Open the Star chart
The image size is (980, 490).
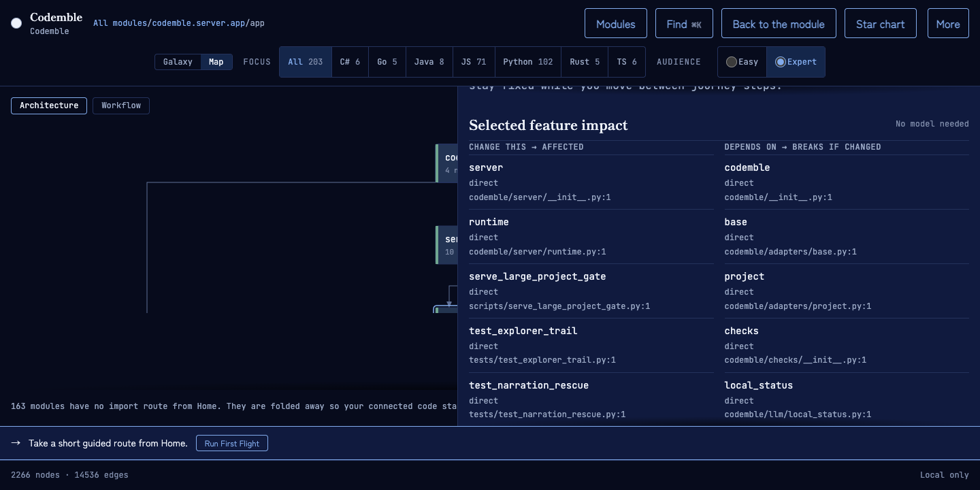click(x=880, y=23)
